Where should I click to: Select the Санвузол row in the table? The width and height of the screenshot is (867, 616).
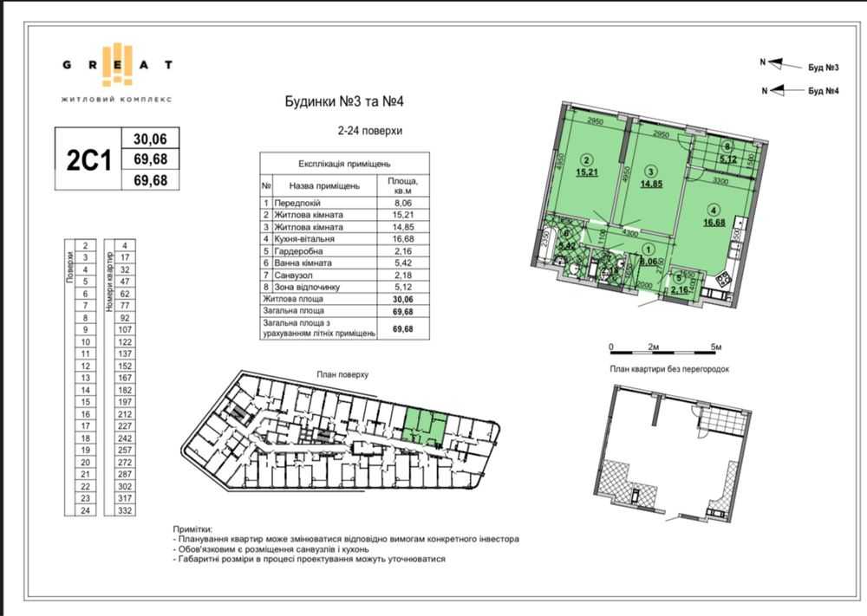click(344, 276)
